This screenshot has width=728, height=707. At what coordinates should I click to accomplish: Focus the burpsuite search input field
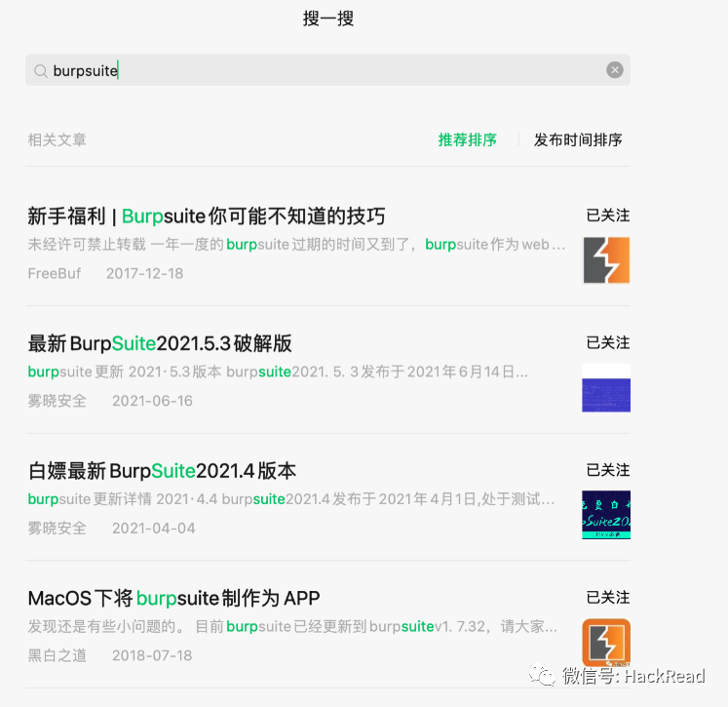tap(327, 70)
